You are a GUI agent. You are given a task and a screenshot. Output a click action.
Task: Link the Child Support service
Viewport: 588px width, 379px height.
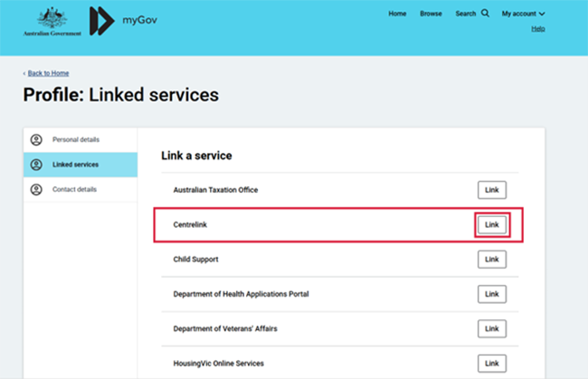tap(491, 260)
